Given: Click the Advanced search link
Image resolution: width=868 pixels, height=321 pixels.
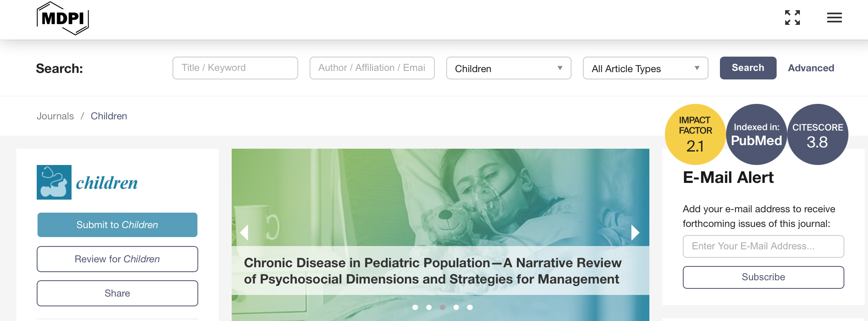Looking at the screenshot, I should point(811,68).
